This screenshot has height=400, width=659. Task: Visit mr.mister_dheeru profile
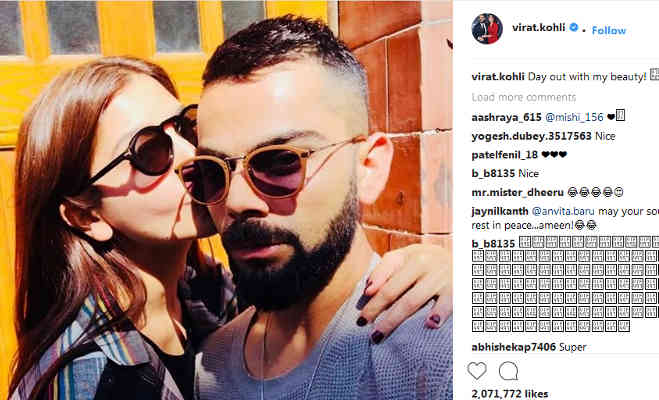point(517,192)
